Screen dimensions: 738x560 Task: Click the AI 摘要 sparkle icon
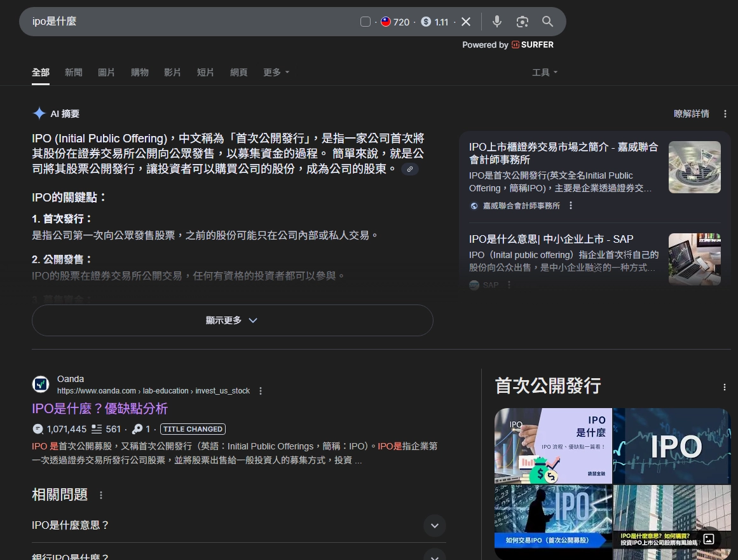click(39, 113)
